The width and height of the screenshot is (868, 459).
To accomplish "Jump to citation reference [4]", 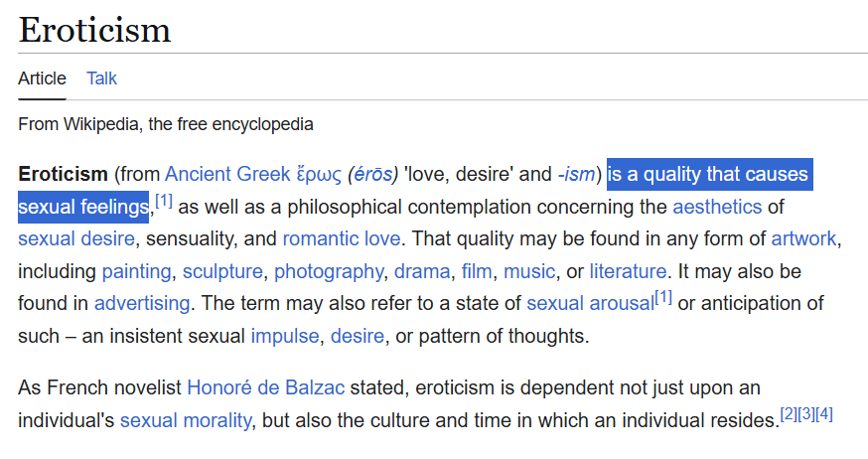I will coord(824,413).
